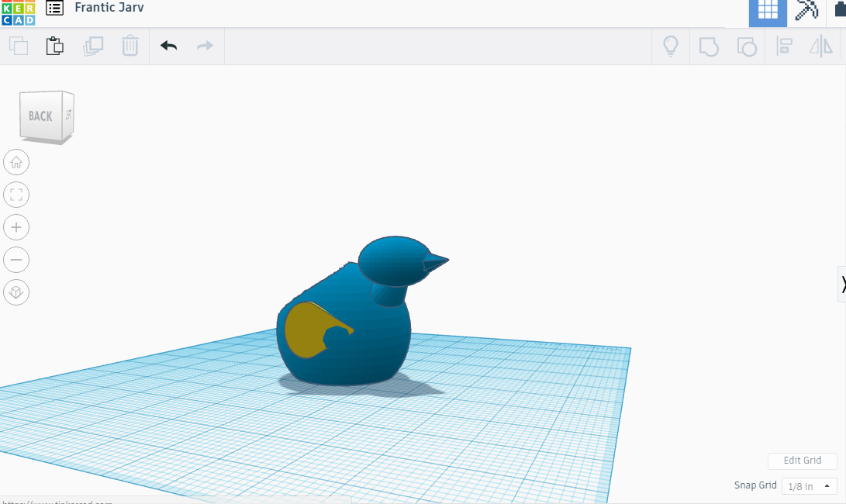Click the Duplicate icon
Image resolution: width=846 pixels, height=504 pixels.
pyautogui.click(x=93, y=46)
